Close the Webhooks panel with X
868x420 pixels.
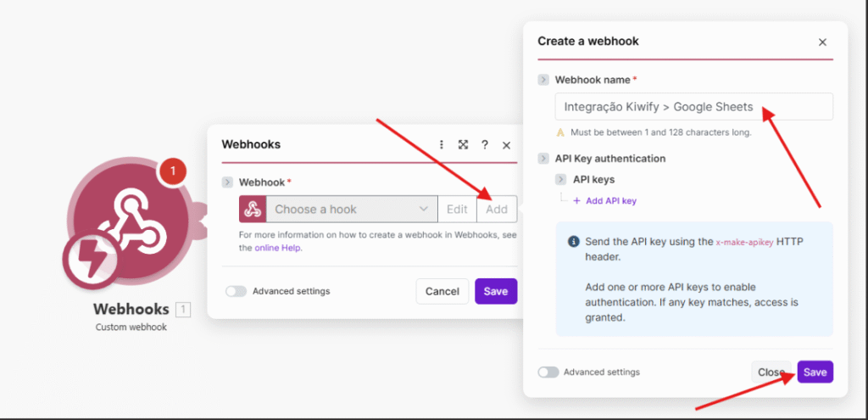click(506, 145)
